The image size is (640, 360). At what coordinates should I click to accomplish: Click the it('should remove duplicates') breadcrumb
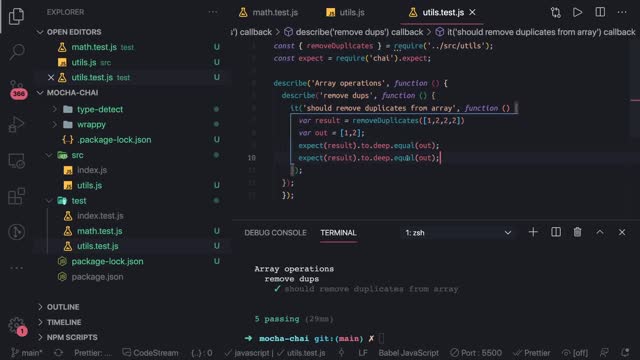pos(535,32)
